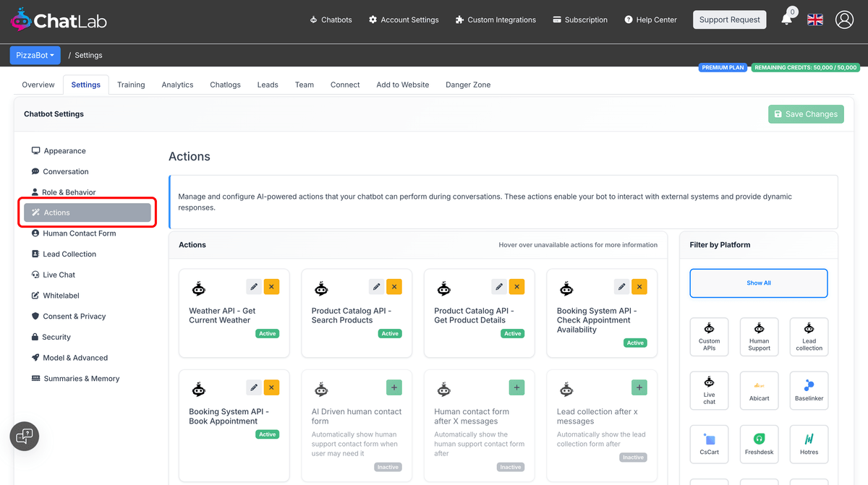The width and height of the screenshot is (868, 485).
Task: Select the Abicart platform icon
Action: (759, 390)
